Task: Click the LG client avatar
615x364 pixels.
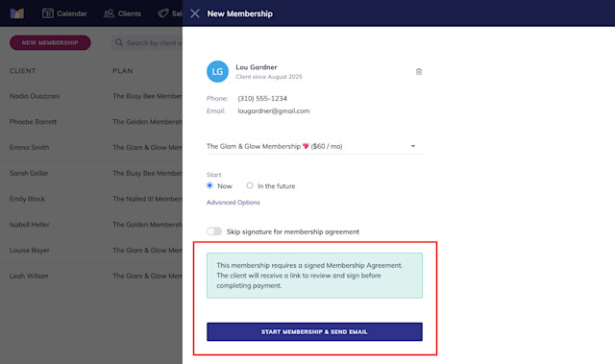Action: [x=217, y=71]
